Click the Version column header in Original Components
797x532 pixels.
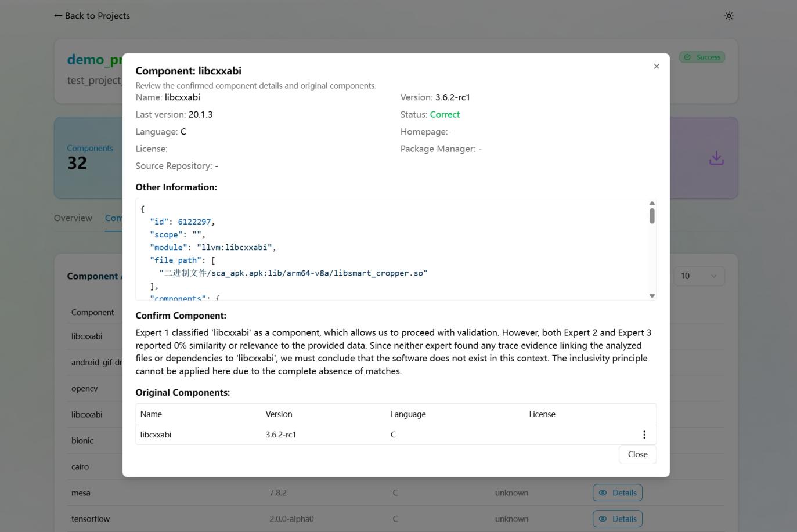coord(279,414)
